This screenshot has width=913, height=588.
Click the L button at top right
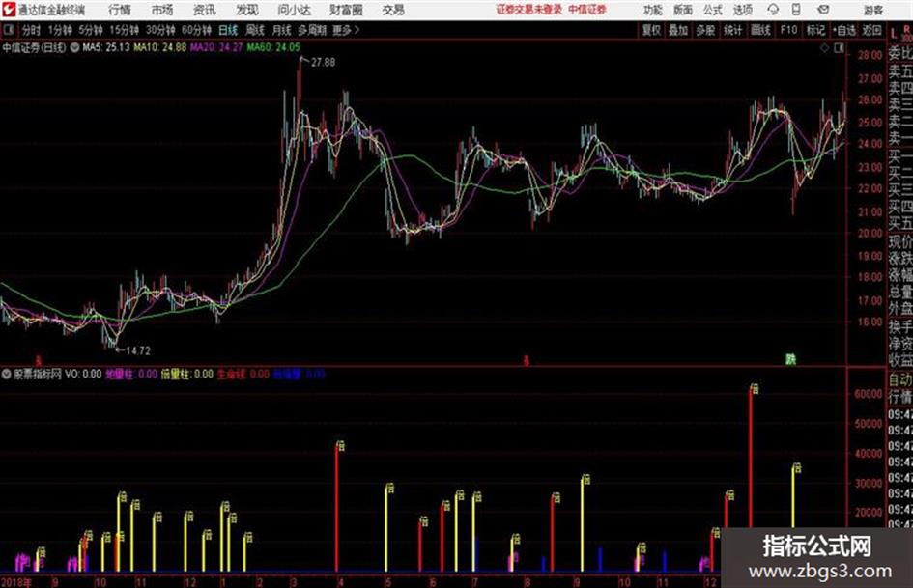point(895,33)
